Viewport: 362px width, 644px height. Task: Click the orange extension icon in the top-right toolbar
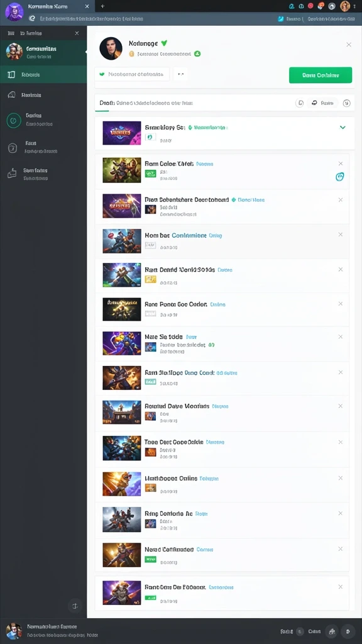tap(321, 6)
